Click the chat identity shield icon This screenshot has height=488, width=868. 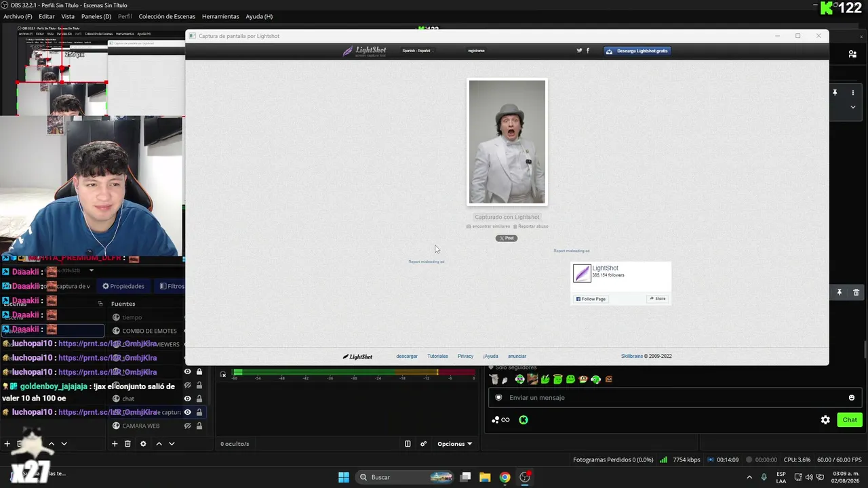coord(498,398)
